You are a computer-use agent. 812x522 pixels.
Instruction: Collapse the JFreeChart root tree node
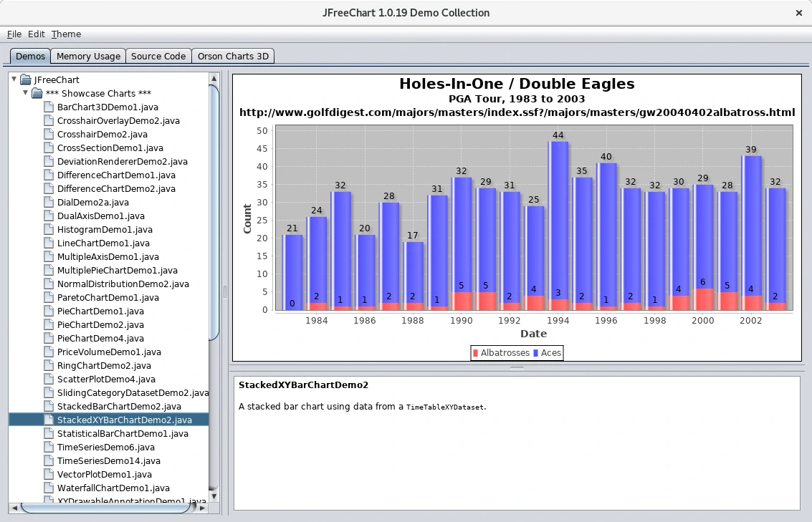[14, 79]
